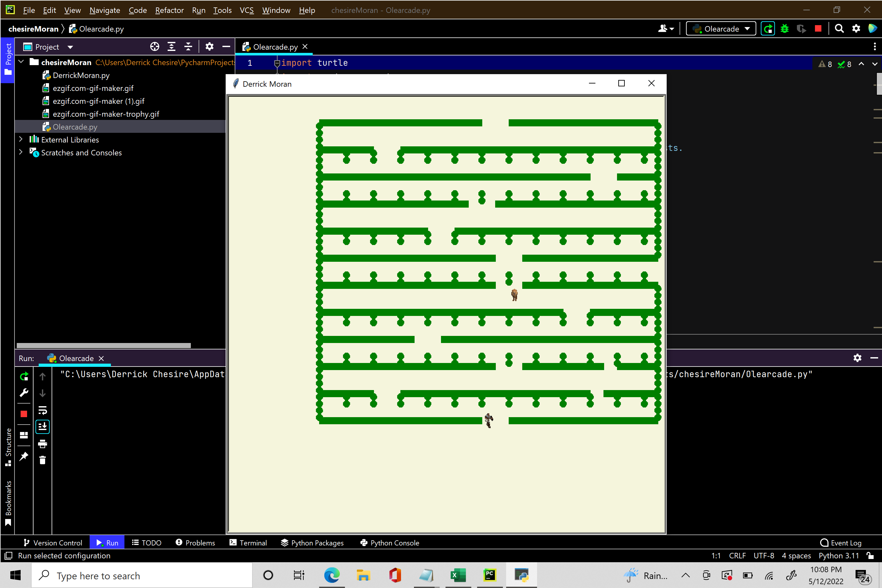The width and height of the screenshot is (882, 588).
Task: Select DerrickMoran.py in project tree
Action: (81, 75)
